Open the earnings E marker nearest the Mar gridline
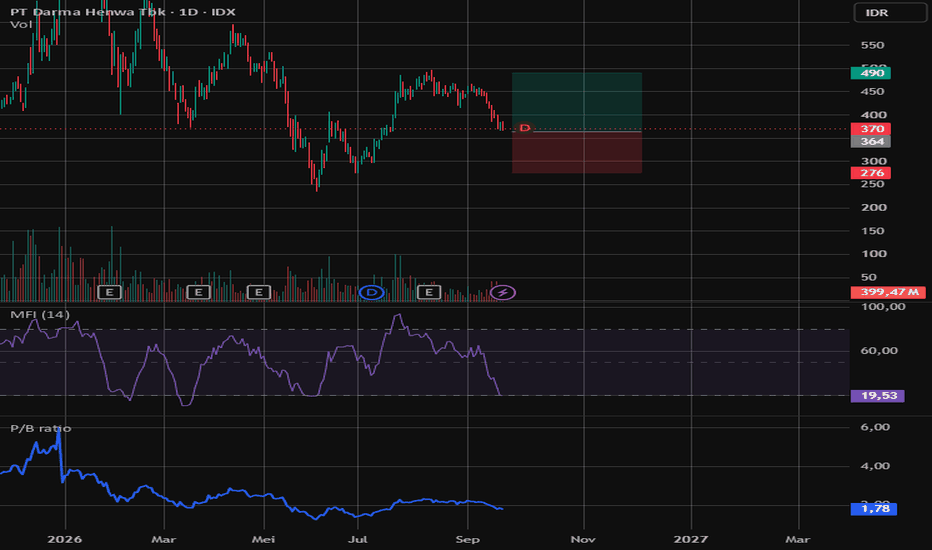The width and height of the screenshot is (932, 550). pos(199,292)
